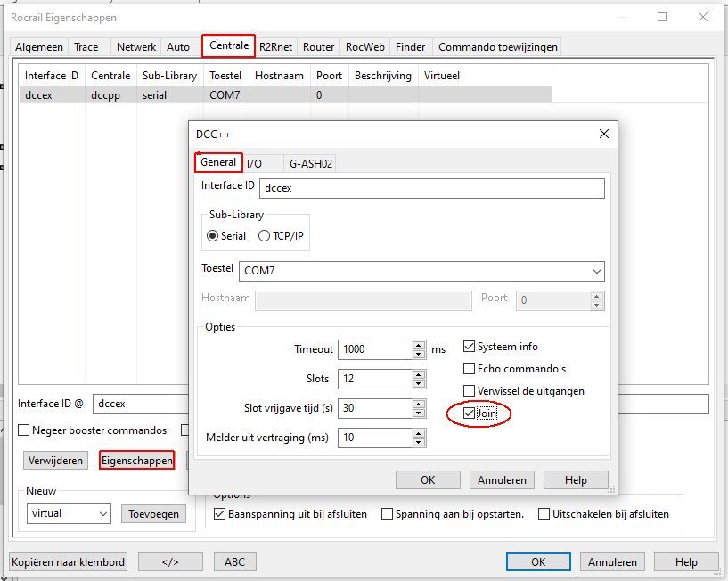This screenshot has width=728, height=581.
Task: Click the ABC button
Action: (235, 562)
